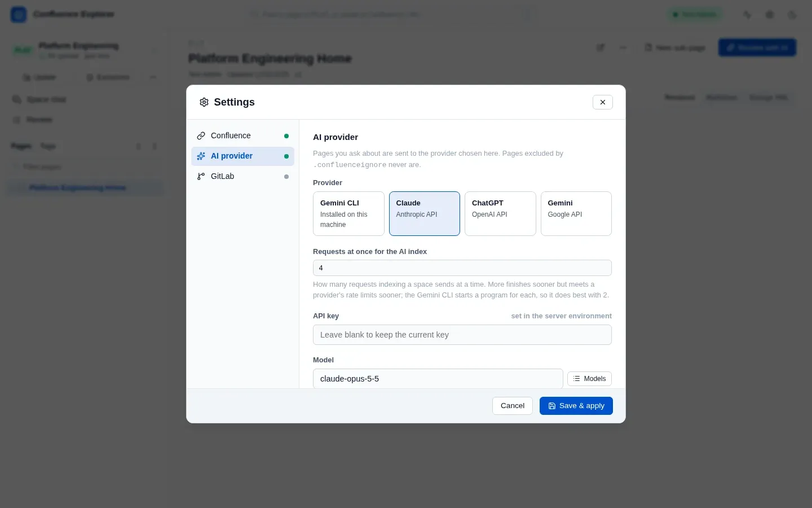
Task: Click New sub-page in the background window
Action: [675, 48]
